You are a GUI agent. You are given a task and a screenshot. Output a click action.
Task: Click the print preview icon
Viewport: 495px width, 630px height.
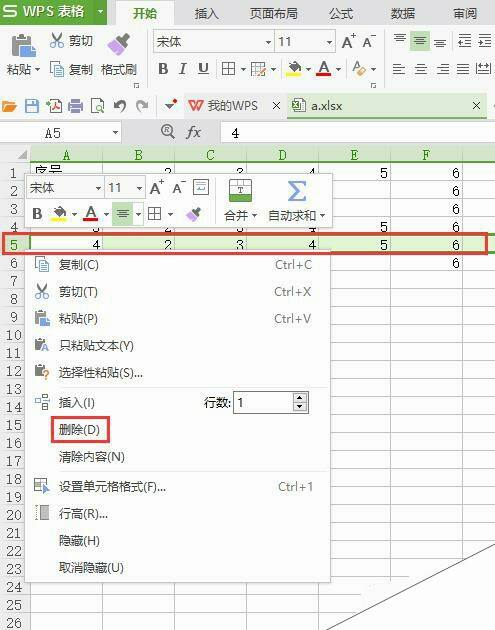click(97, 106)
